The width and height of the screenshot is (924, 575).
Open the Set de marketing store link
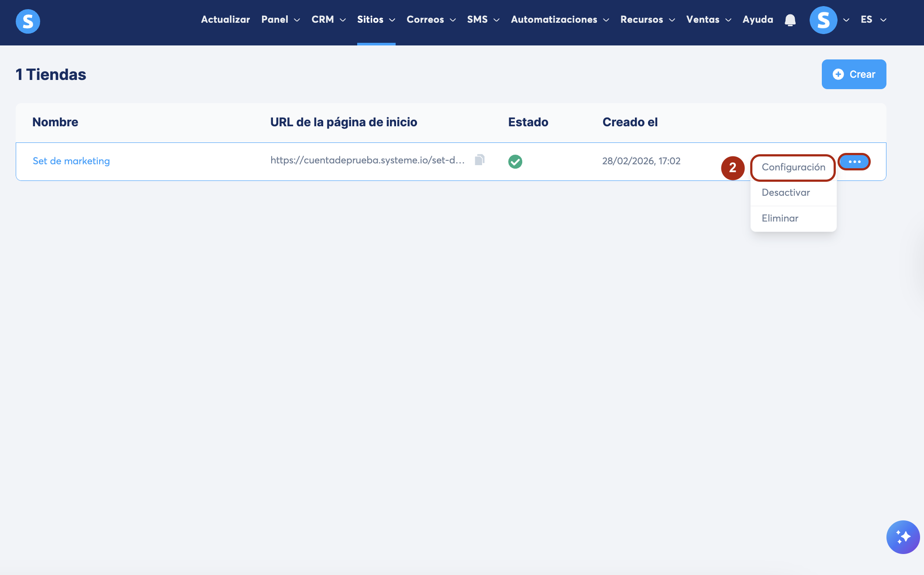pos(71,161)
